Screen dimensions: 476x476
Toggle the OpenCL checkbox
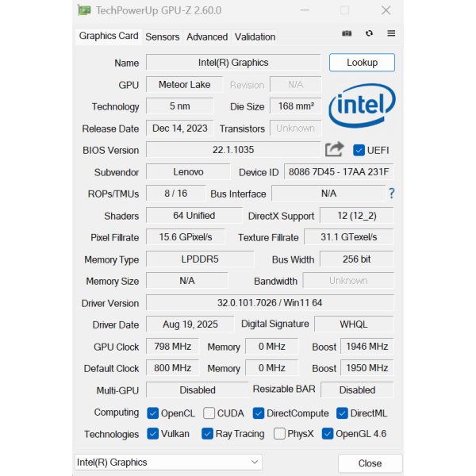point(152,413)
